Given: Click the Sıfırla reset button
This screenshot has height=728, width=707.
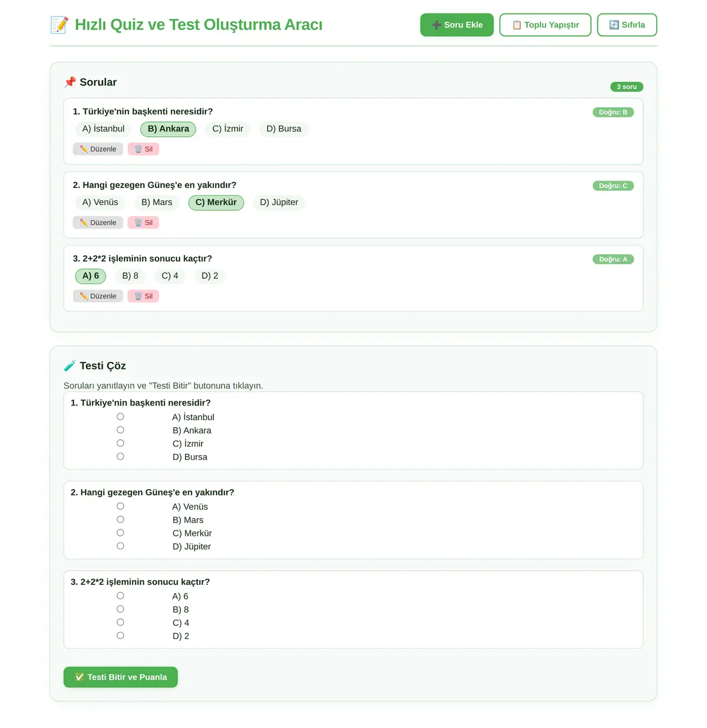Looking at the screenshot, I should click(x=627, y=25).
